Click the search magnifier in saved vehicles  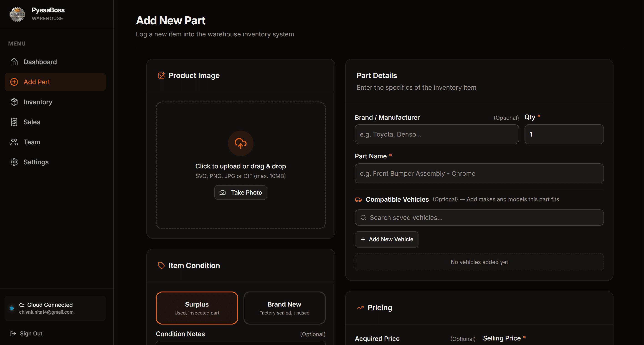[363, 218]
